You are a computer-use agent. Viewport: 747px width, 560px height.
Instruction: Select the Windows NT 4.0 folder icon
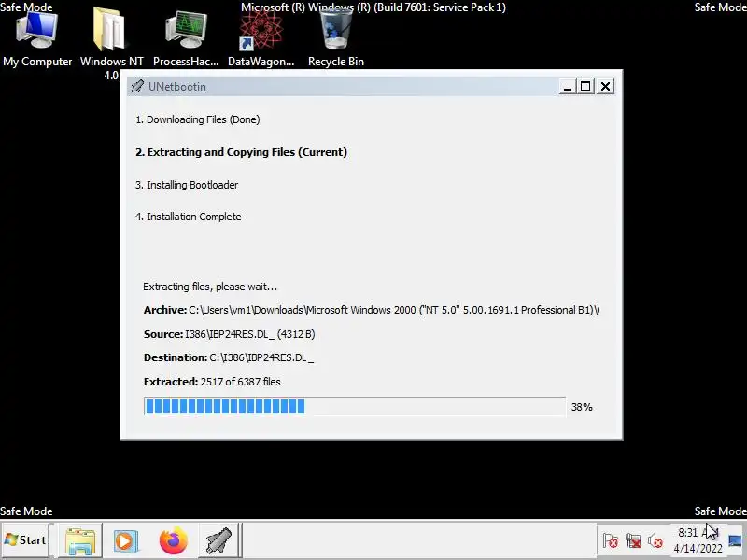(111, 44)
